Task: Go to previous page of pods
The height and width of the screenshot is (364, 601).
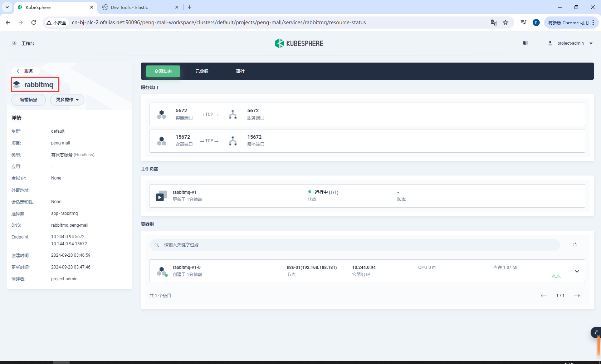Action: coord(544,296)
